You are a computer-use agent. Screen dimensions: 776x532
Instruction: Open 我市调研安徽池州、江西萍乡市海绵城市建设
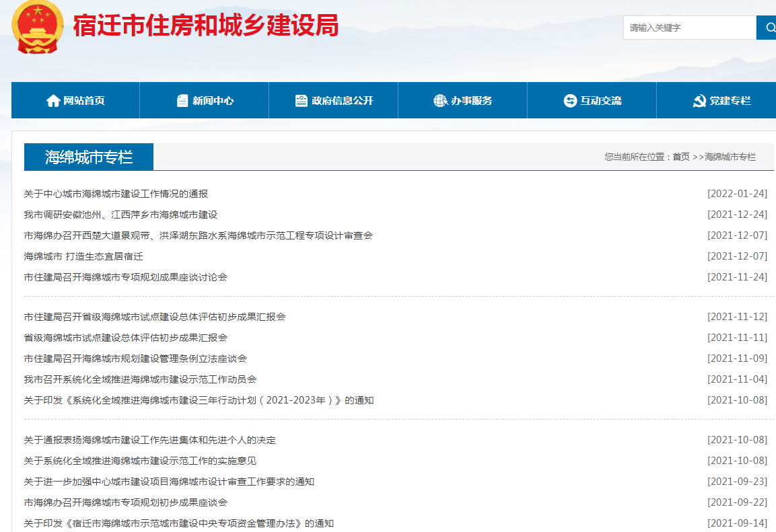120,215
